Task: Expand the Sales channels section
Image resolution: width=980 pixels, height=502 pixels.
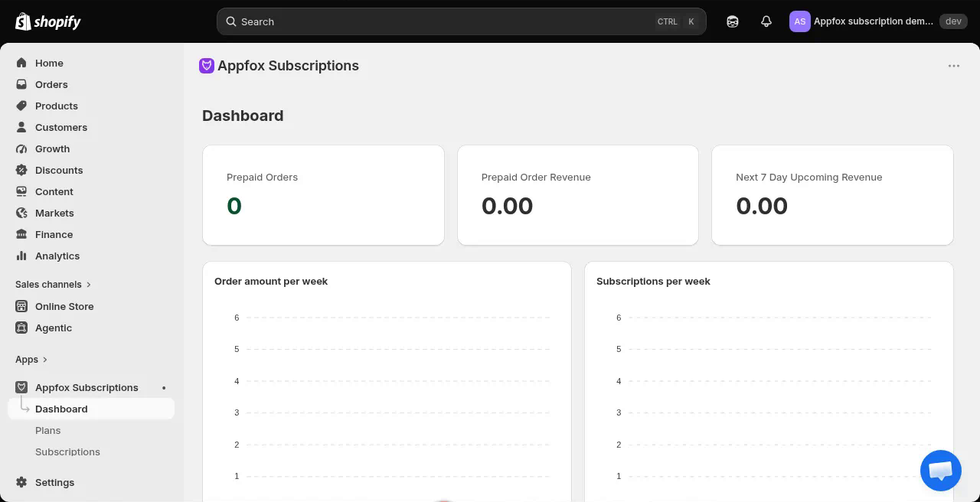Action: pyautogui.click(x=54, y=284)
